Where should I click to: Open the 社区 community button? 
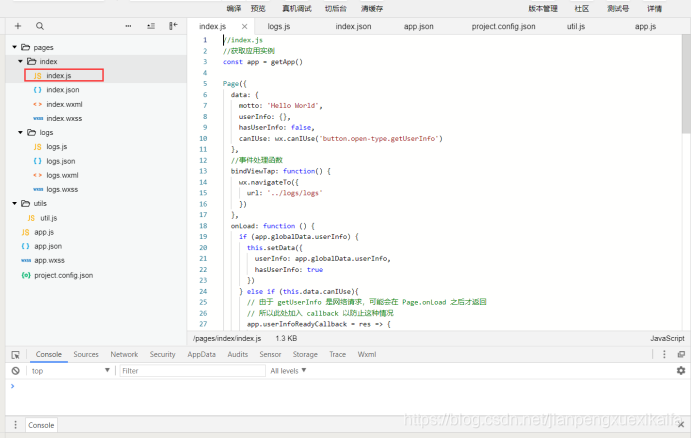(582, 8)
